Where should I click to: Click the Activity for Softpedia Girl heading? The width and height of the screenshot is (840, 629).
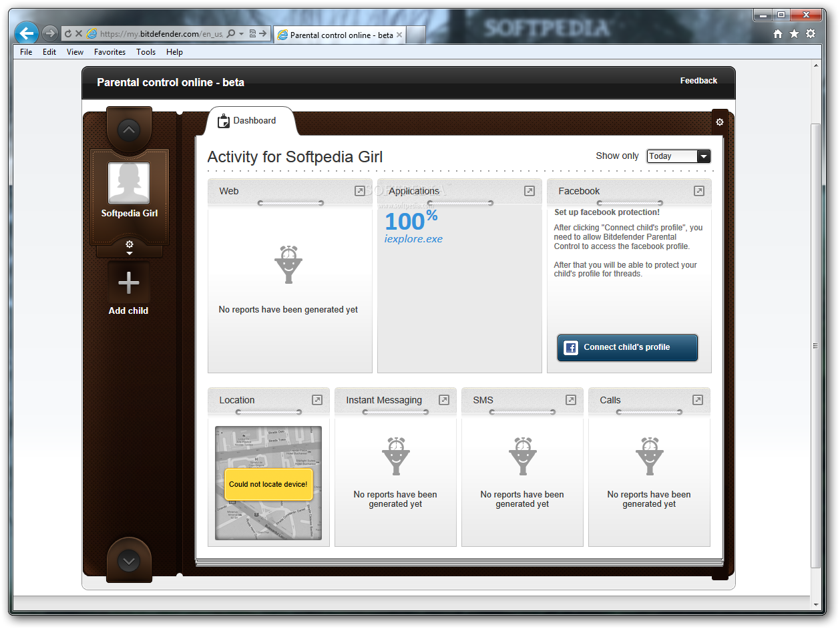point(295,157)
